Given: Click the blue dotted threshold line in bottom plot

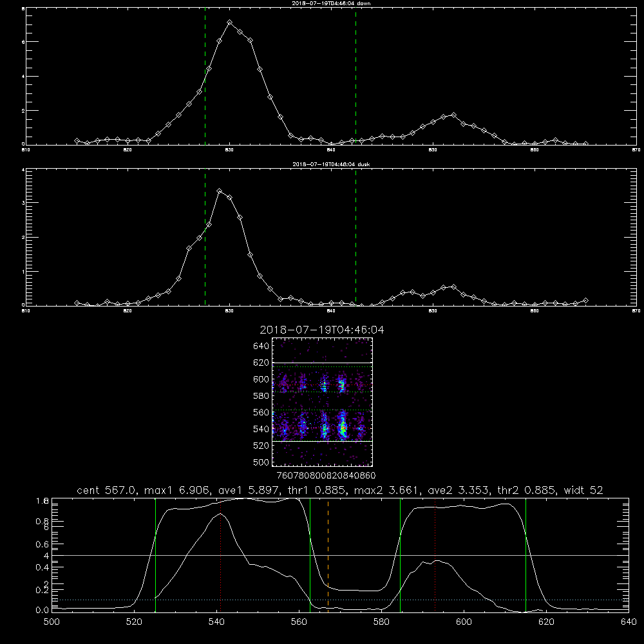Looking at the screenshot, I should (x=340, y=600).
